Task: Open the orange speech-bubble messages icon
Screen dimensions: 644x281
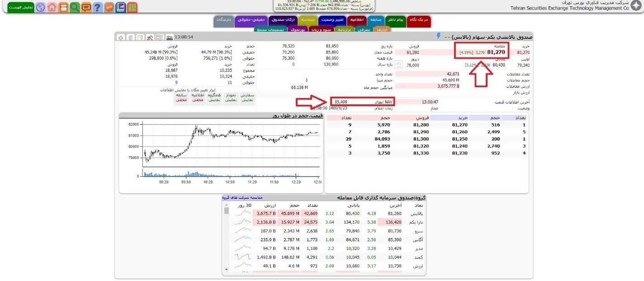Action: tap(86, 7)
